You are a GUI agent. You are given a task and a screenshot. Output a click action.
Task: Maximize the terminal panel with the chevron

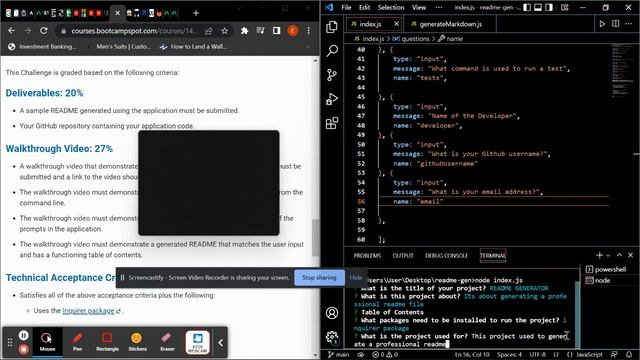(x=619, y=255)
